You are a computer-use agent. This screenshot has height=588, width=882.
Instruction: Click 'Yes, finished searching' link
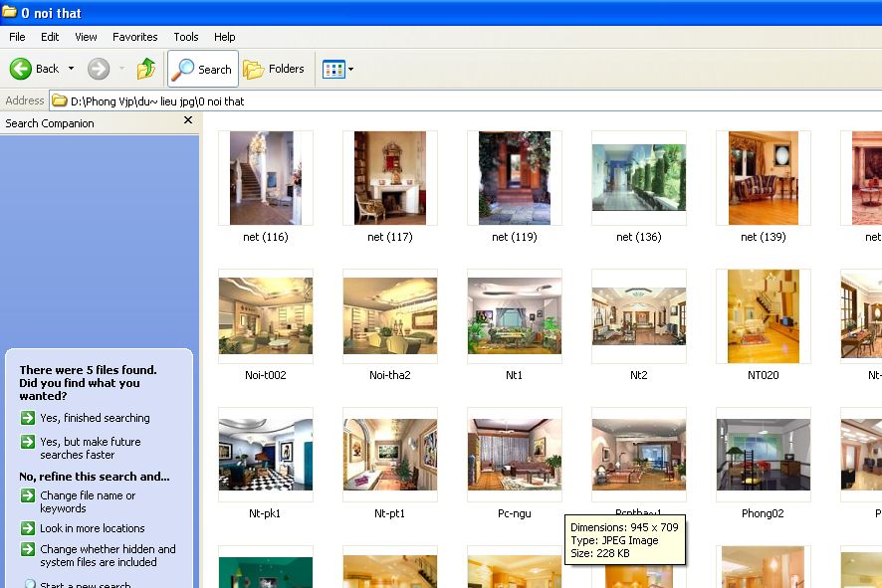coord(95,418)
